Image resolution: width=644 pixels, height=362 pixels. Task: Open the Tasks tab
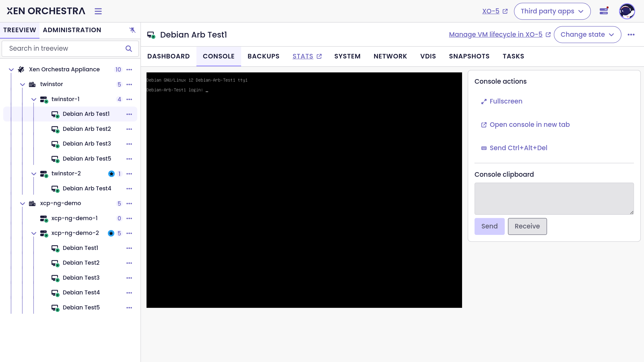(514, 56)
